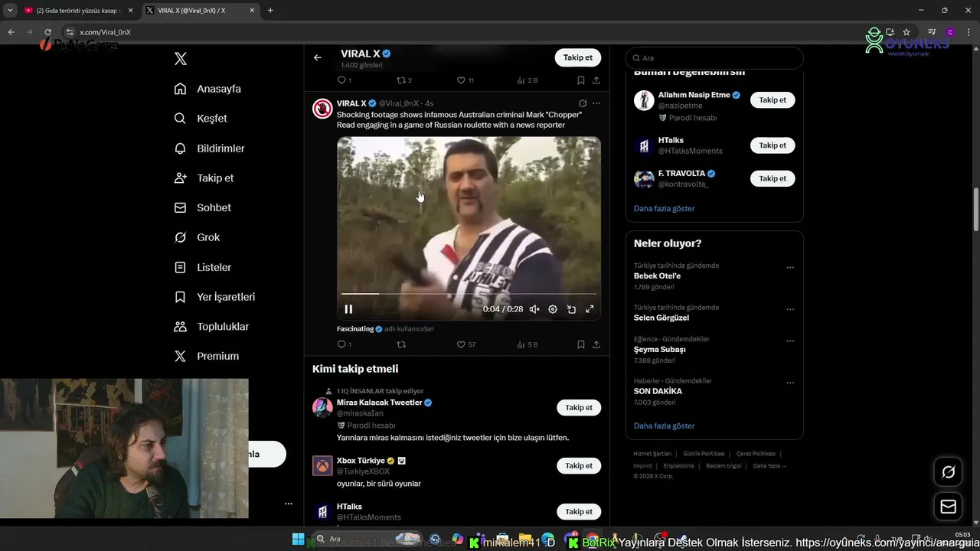
Task: Open Anasayfa home page
Action: click(207, 89)
